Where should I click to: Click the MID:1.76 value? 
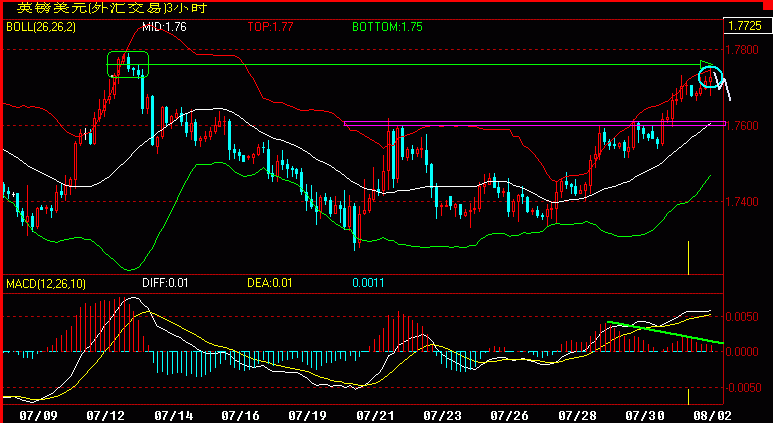pyautogui.click(x=164, y=27)
